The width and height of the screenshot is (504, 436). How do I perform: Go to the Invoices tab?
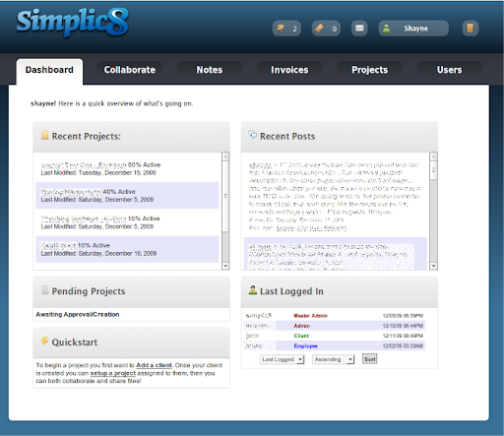(289, 70)
